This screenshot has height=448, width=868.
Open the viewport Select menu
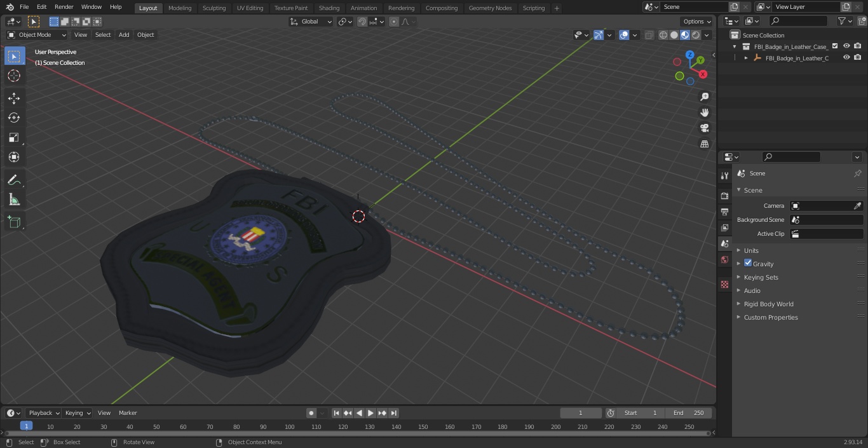coord(103,35)
